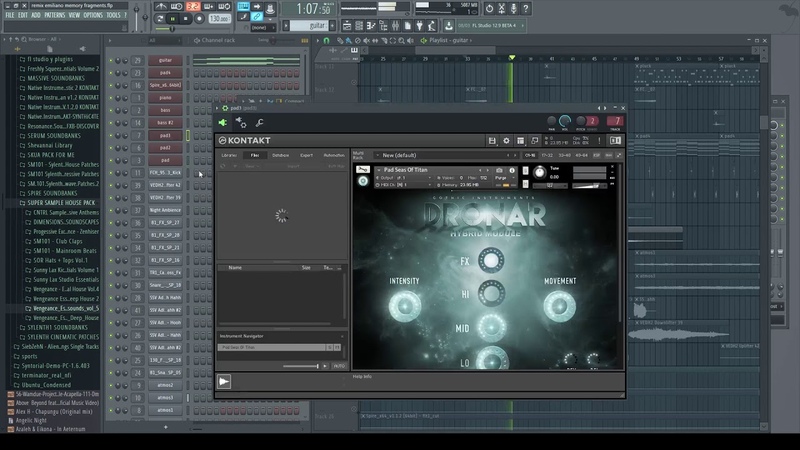800x450 pixels.
Task: Expand Pad Seas Of Titan instrument menu
Action: coord(379,170)
